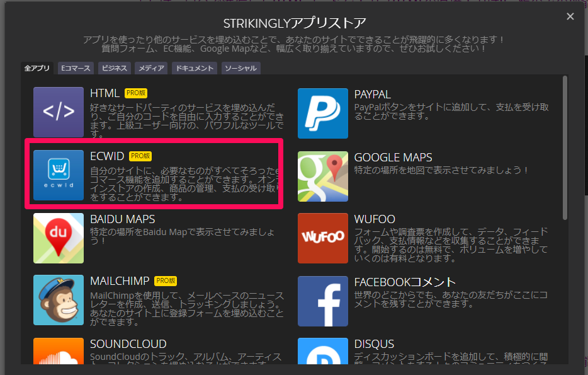
Task: Pick the Disqus app icon
Action: [323, 351]
